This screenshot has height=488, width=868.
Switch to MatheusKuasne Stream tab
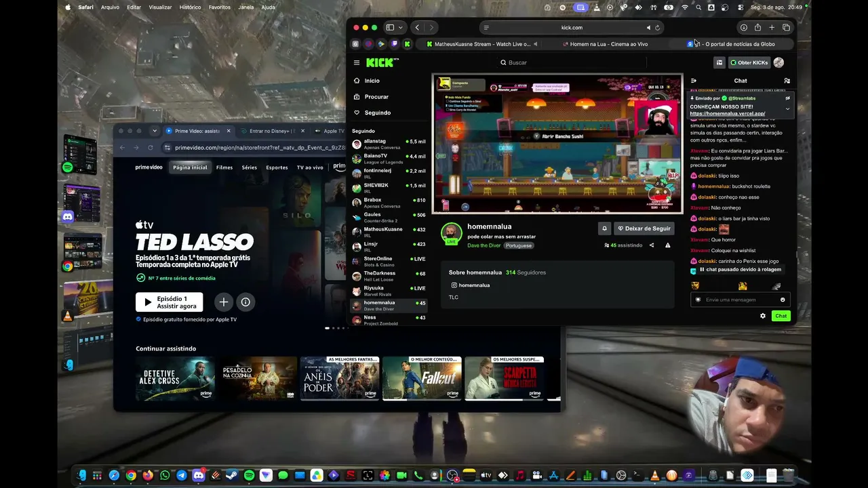point(482,44)
